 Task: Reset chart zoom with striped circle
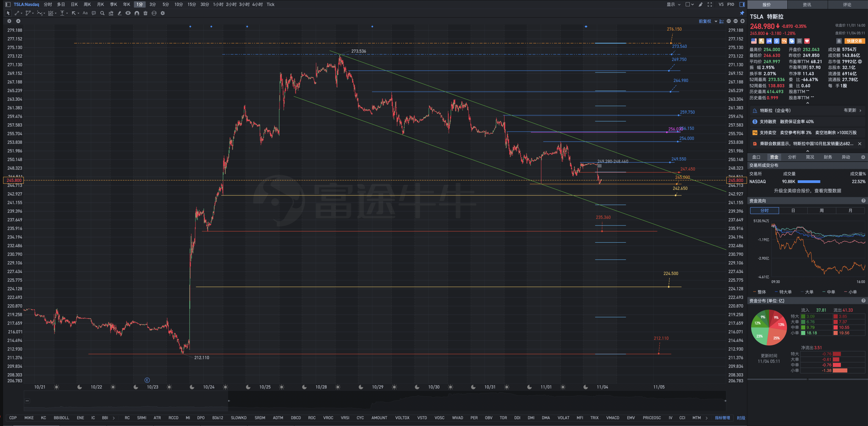point(729,21)
